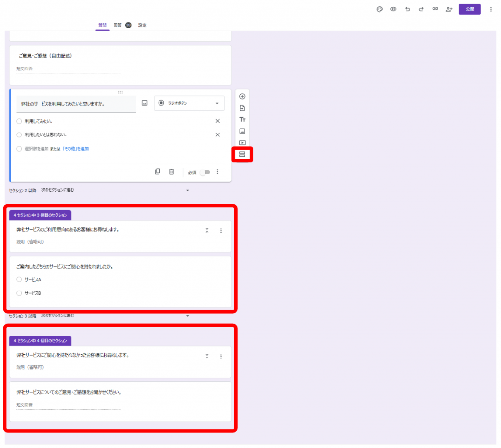
Task: Click the preview eye icon
Action: pos(393,9)
